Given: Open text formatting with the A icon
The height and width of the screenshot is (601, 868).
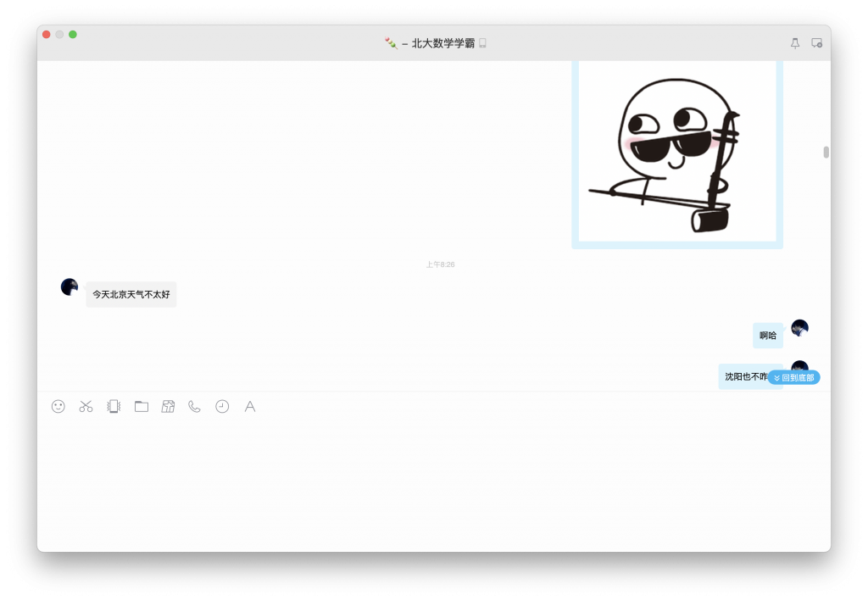Looking at the screenshot, I should (x=249, y=407).
